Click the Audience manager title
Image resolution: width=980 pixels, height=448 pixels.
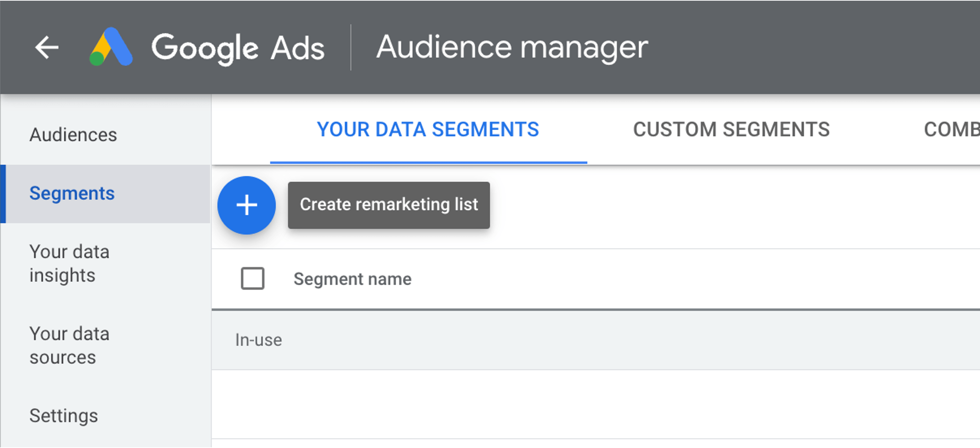pos(512,47)
